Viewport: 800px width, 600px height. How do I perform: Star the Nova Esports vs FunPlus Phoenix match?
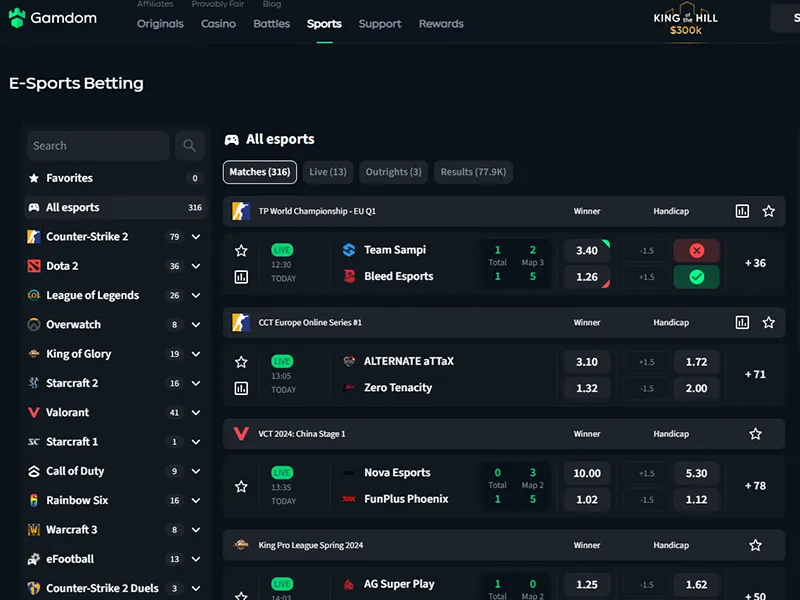241,486
